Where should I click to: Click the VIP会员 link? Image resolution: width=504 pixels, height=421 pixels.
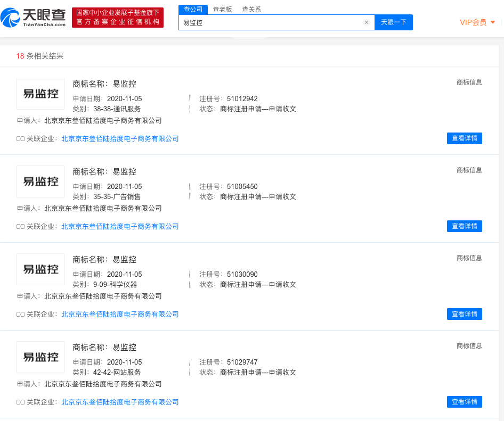[x=473, y=22]
